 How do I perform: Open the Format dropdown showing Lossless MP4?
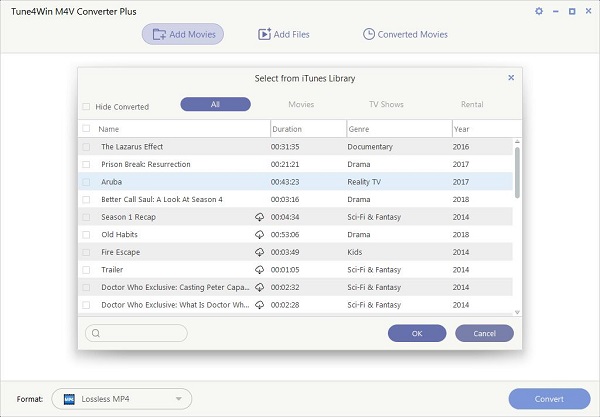pos(122,399)
